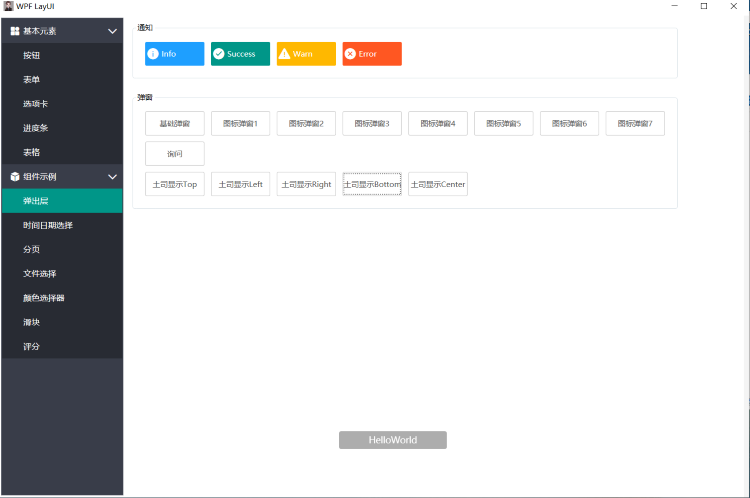Go to the 分页 sidebar item
The height and width of the screenshot is (498, 750).
pos(62,249)
